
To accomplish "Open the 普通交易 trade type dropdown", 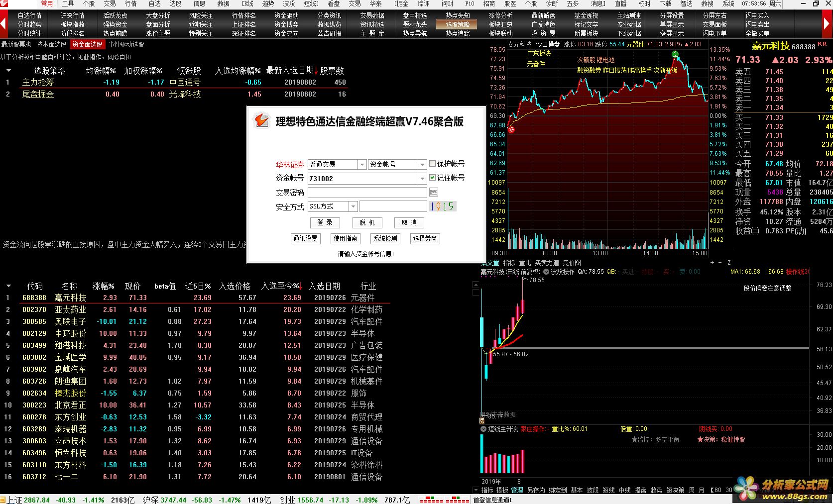I will [x=362, y=164].
